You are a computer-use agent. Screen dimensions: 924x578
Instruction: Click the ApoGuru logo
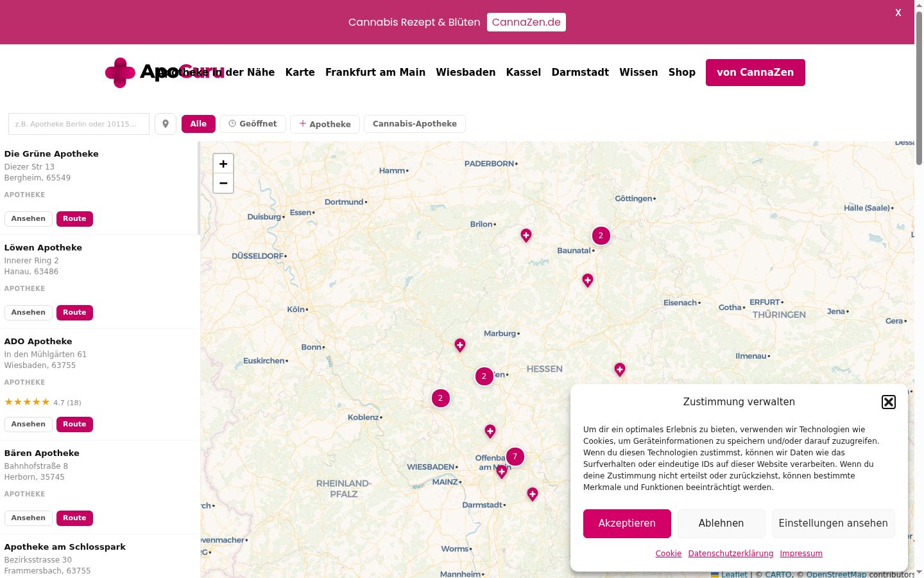coord(164,73)
